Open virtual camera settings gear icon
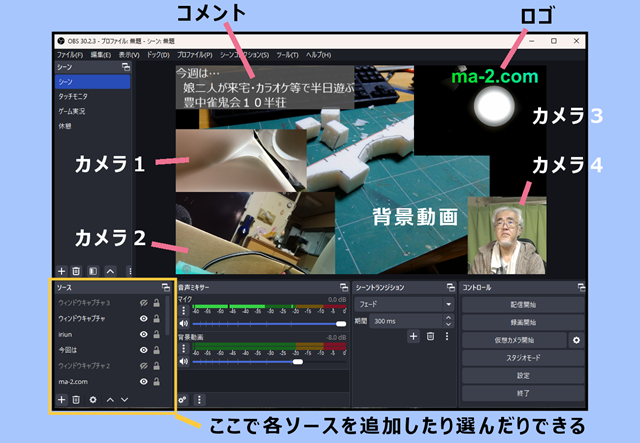 [576, 340]
